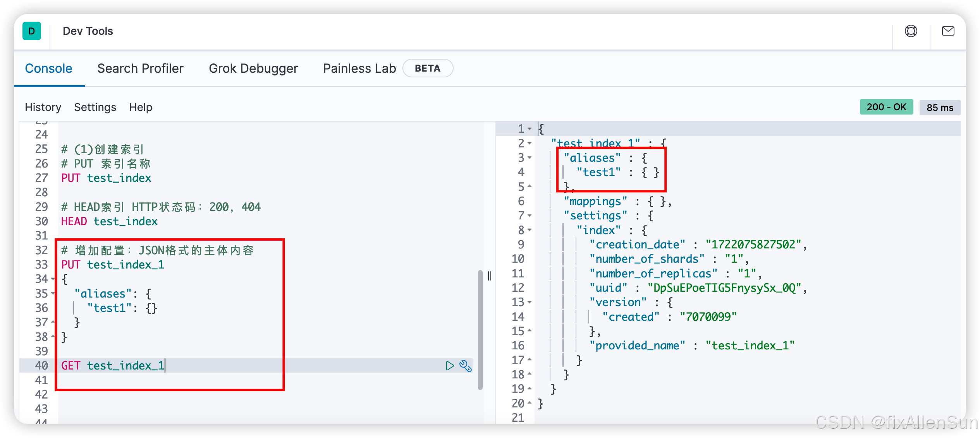
Task: Click the pane resize handle between editors
Action: pos(490,275)
